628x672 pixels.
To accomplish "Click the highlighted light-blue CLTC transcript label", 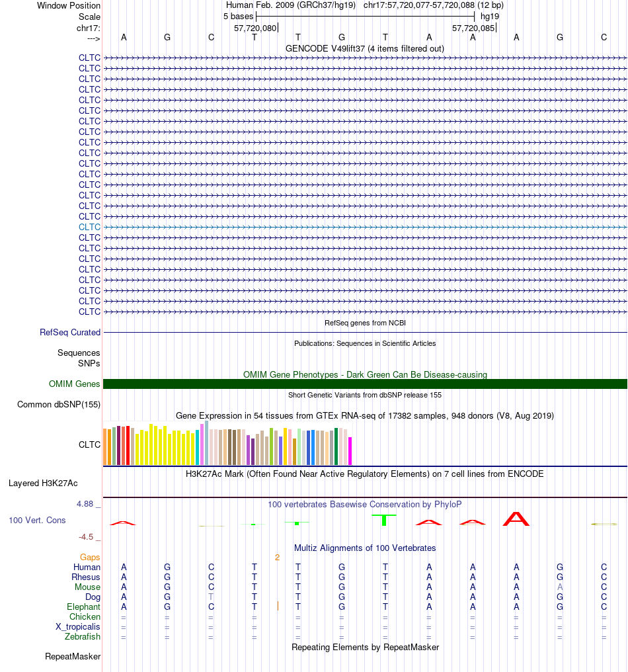I will pyautogui.click(x=89, y=227).
